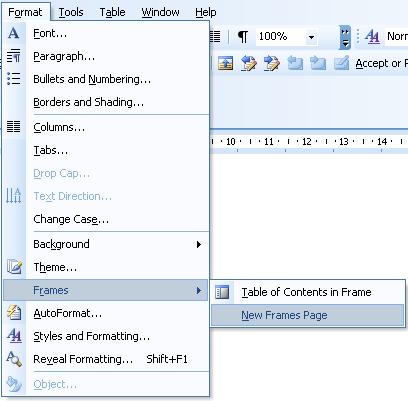Image resolution: width=408 pixels, height=401 pixels.
Task: Click the Styles and Formatting toolbar icon
Action: point(372,36)
